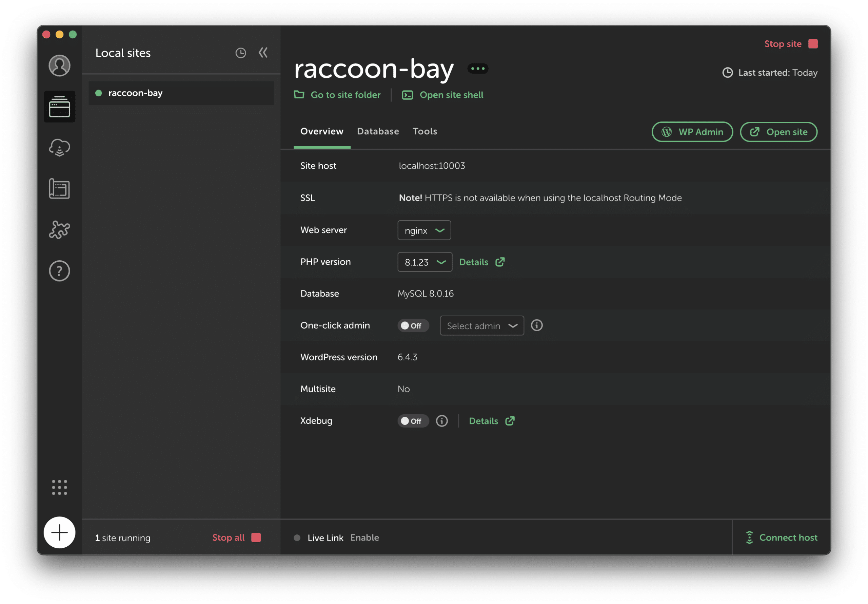Open the Help question mark icon
Screen dimensions: 868x604
pyautogui.click(x=59, y=271)
